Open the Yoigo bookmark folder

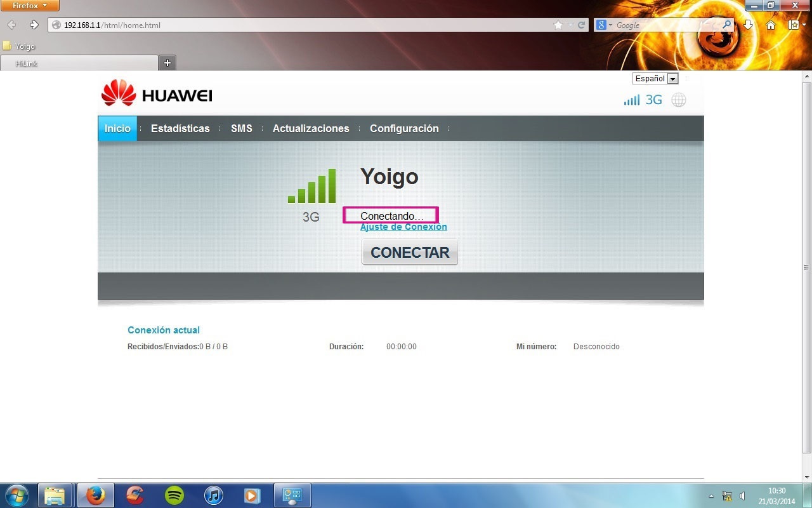tap(19, 46)
